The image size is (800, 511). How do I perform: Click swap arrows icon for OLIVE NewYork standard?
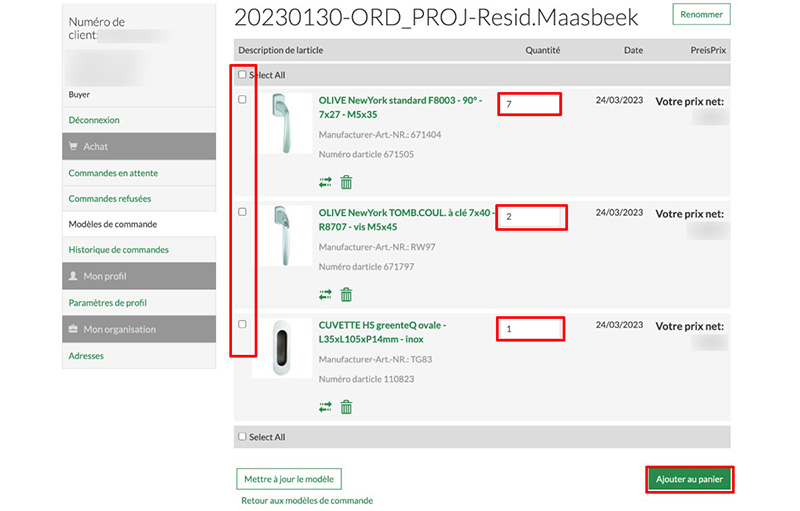(326, 183)
